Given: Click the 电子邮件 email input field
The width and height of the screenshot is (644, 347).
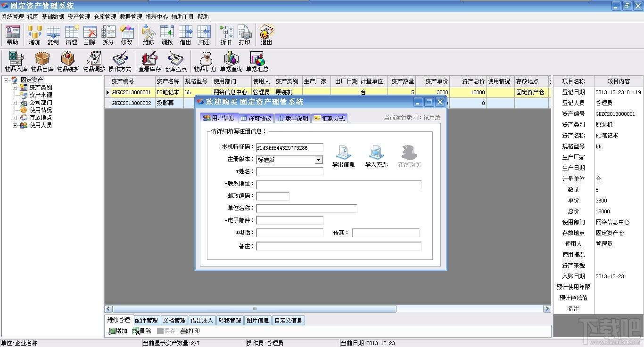Looking at the screenshot, I should (x=290, y=220).
